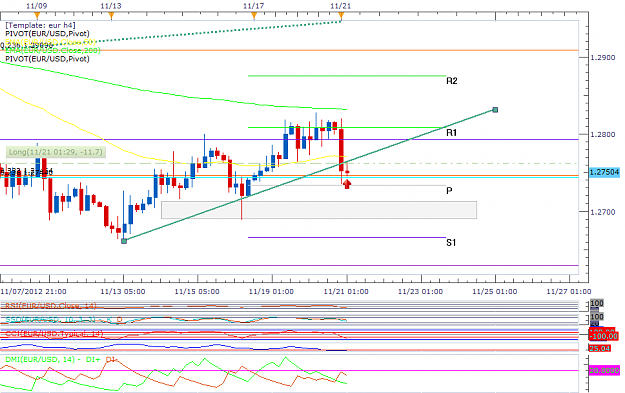The image size is (625, 393).
Task: Click the gray shaded support zone rectangle
Action: [x=319, y=210]
